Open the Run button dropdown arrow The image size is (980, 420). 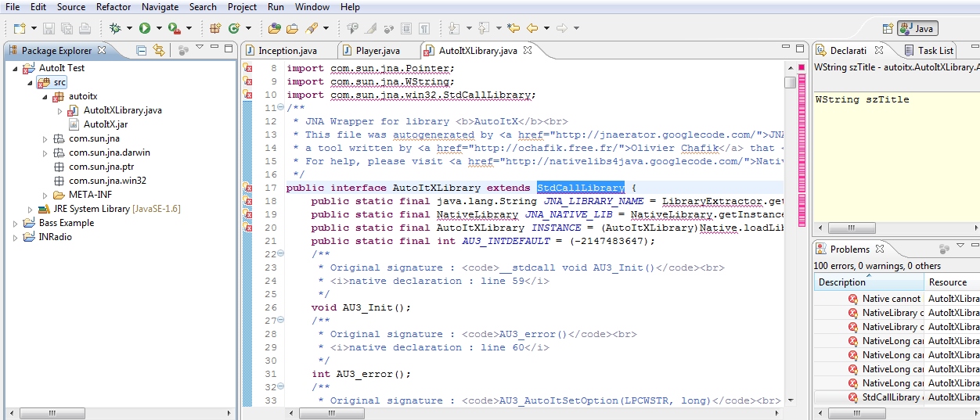point(158,28)
